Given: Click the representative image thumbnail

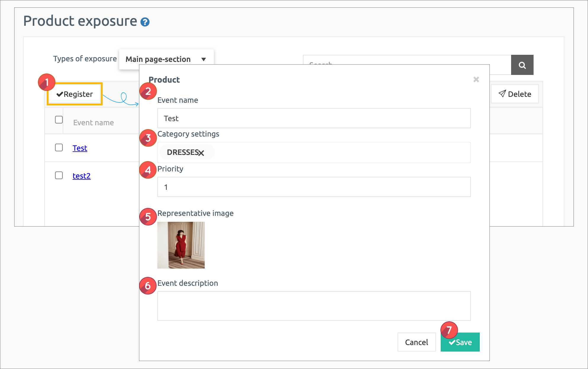Looking at the screenshot, I should [x=181, y=245].
